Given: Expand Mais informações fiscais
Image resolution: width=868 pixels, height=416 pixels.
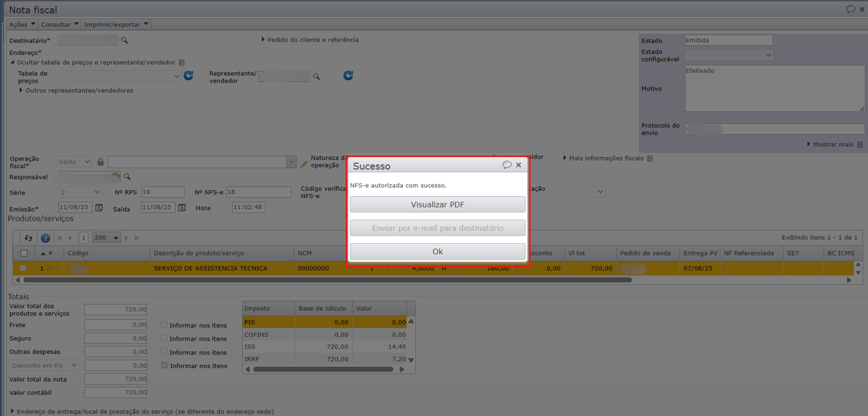Looking at the screenshot, I should tap(564, 158).
